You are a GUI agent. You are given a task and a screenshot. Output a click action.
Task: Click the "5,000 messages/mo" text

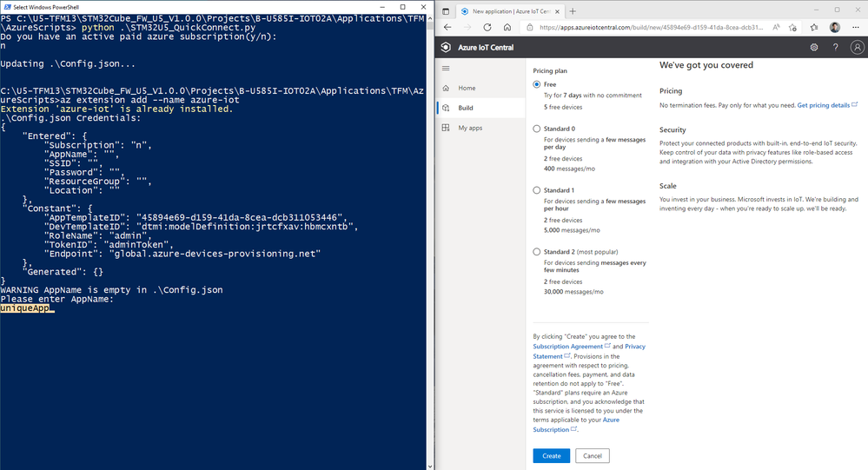click(x=572, y=230)
